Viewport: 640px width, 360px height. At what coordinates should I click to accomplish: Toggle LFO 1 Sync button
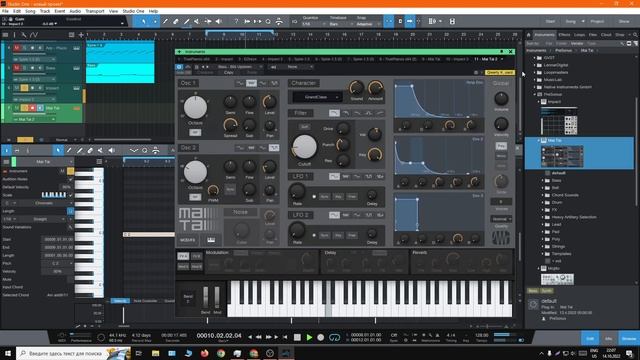pyautogui.click(x=324, y=196)
